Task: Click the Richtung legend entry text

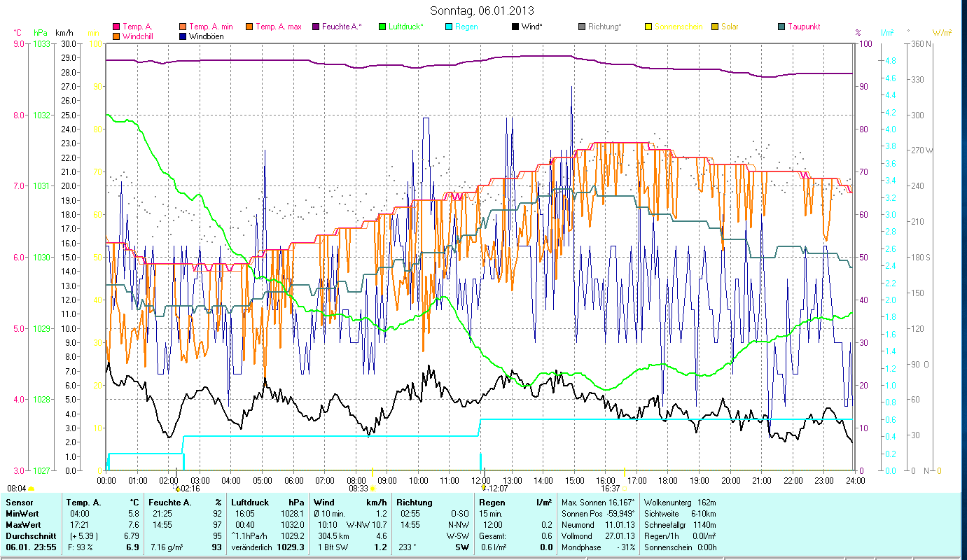Action: [604, 27]
